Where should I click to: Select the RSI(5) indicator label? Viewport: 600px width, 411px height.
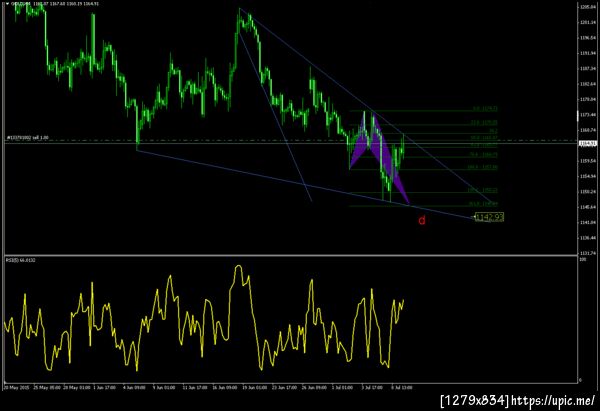click(x=21, y=260)
